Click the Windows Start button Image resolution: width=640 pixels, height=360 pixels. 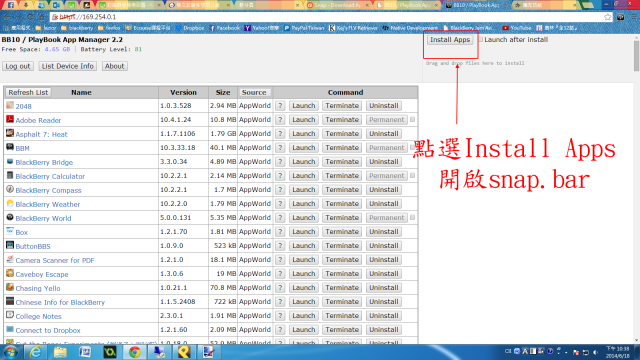pos(11,352)
